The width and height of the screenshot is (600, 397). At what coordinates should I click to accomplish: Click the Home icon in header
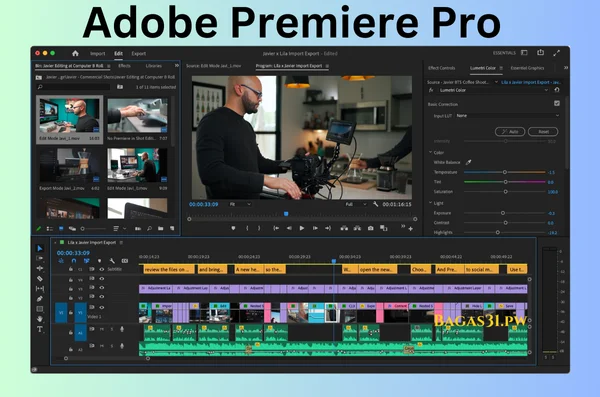75,54
